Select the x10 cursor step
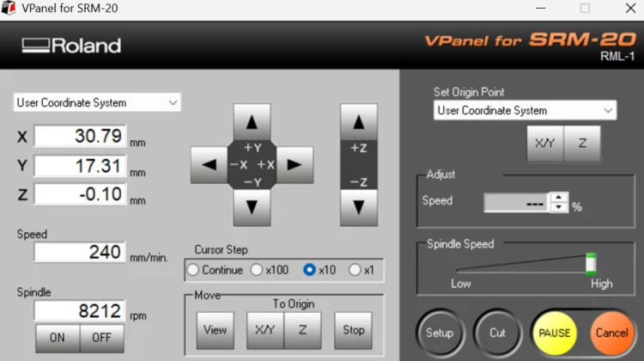This screenshot has width=644, height=361. point(319,270)
